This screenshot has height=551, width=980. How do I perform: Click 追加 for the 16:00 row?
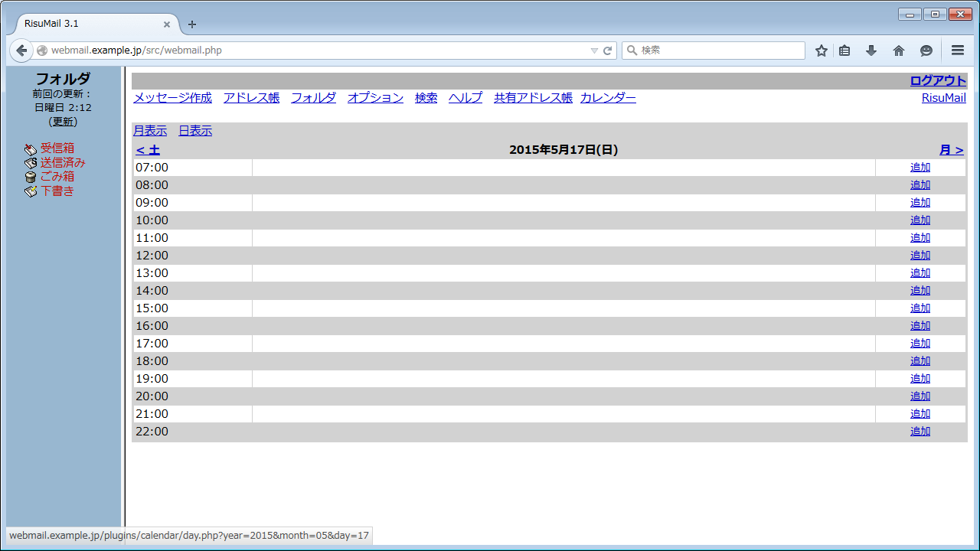[x=920, y=326]
